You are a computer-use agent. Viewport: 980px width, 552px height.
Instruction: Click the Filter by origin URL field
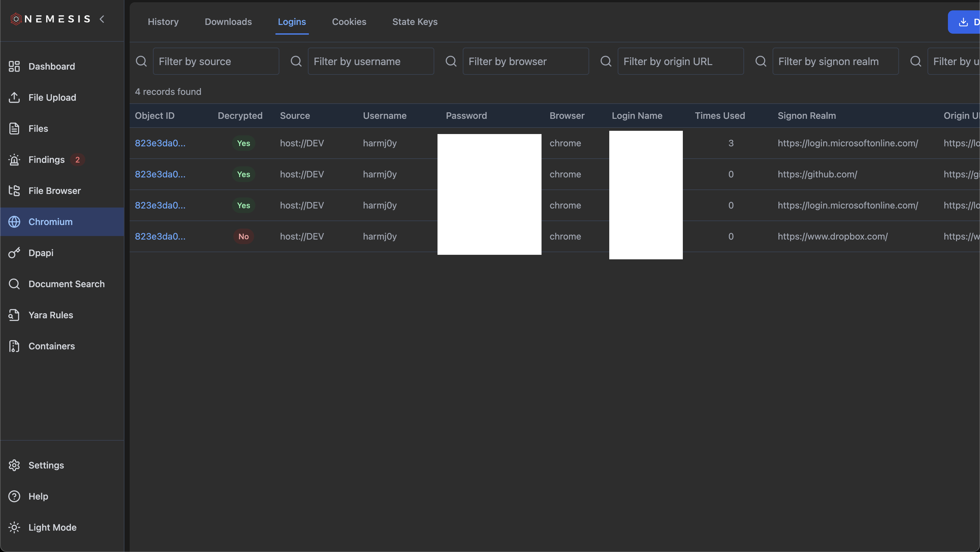coord(681,61)
